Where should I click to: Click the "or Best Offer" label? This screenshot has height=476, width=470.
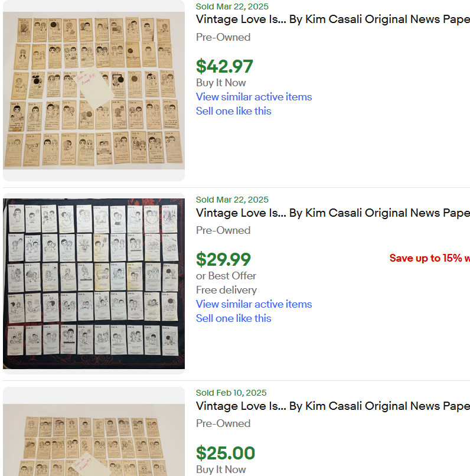(226, 276)
